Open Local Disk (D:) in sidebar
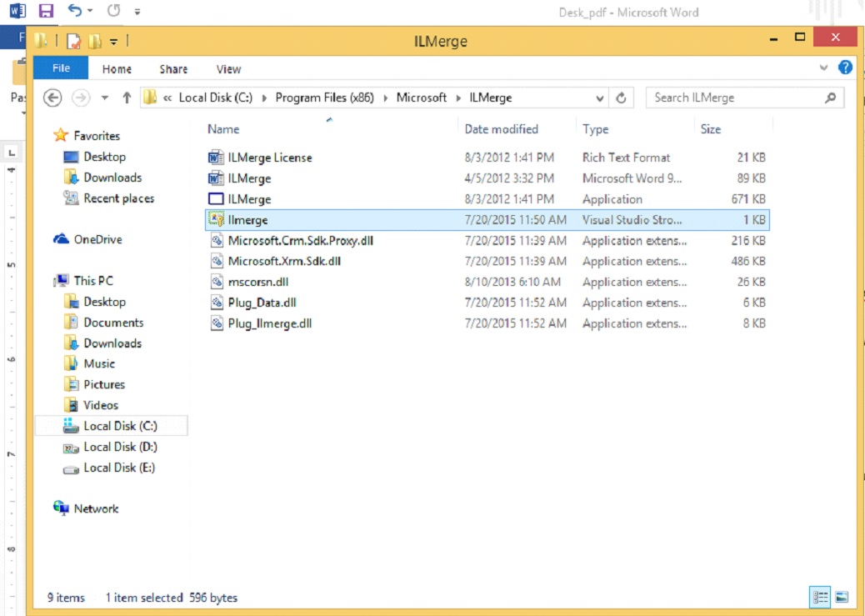Screen dimensions: 865x616 [120, 447]
